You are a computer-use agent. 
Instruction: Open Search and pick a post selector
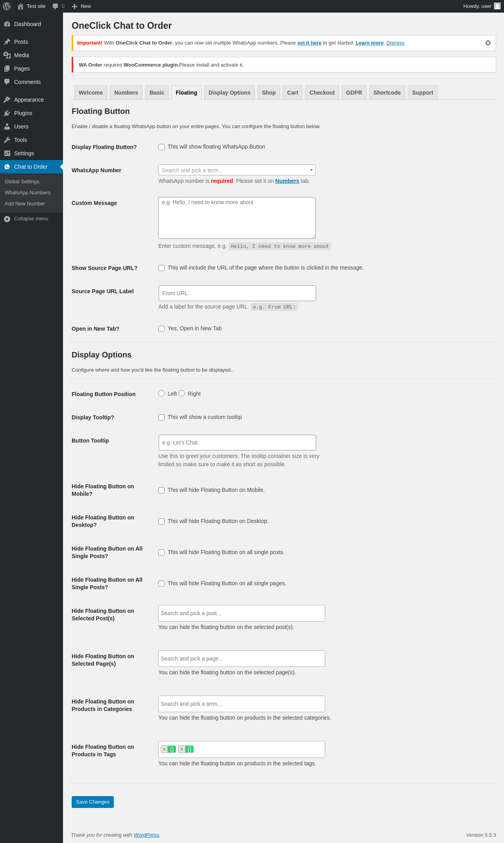pos(242,613)
